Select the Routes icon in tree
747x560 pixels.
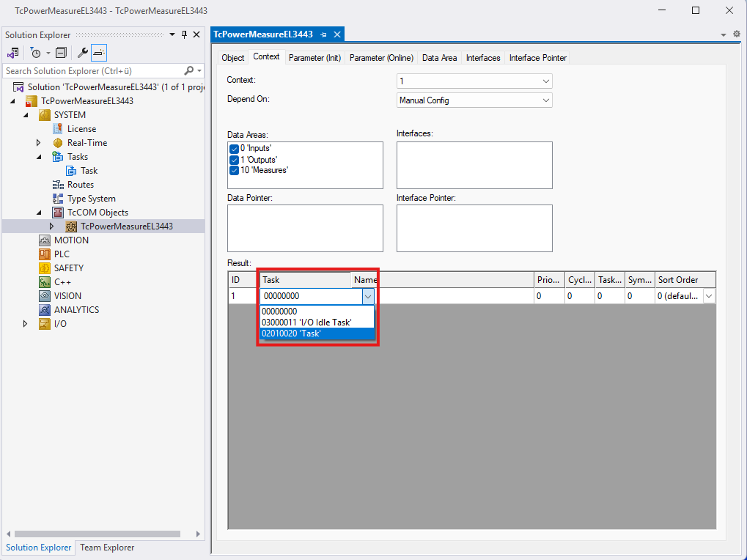[58, 185]
